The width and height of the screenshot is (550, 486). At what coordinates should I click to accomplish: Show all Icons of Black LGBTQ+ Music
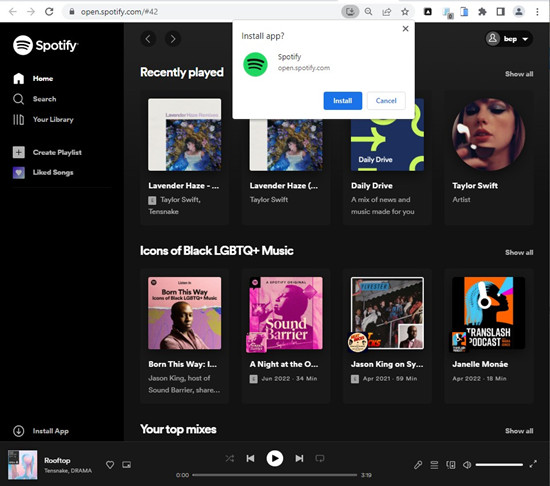[519, 252]
